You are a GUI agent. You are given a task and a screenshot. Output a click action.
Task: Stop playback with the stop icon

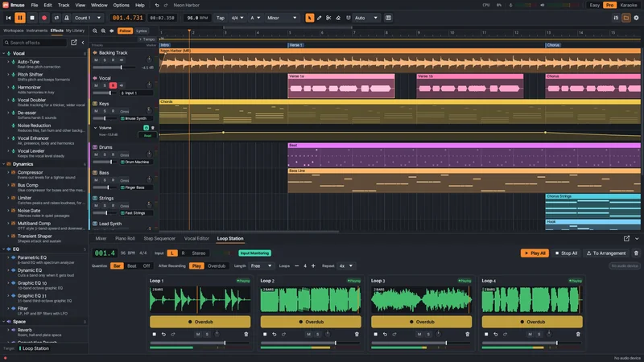[32, 18]
